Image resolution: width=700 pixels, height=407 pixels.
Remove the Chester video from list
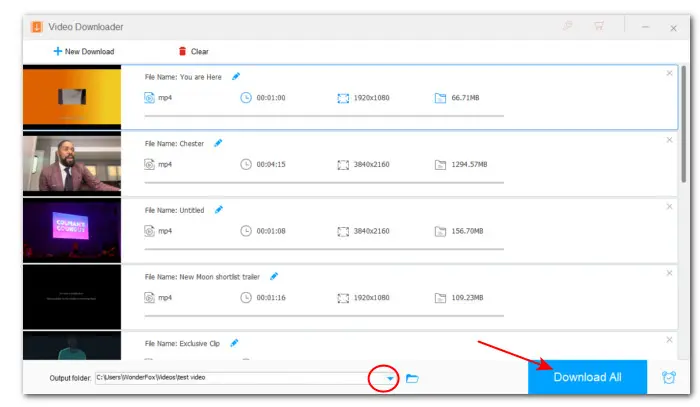(669, 140)
